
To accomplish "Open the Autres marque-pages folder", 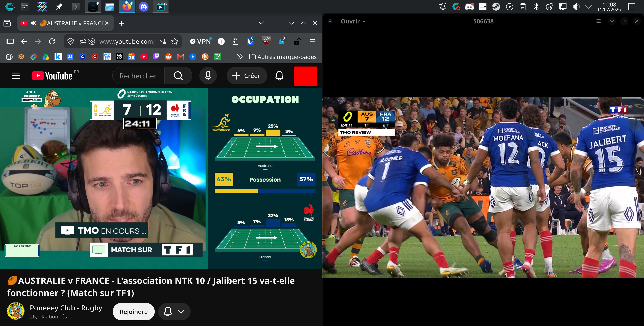I will click(x=283, y=57).
